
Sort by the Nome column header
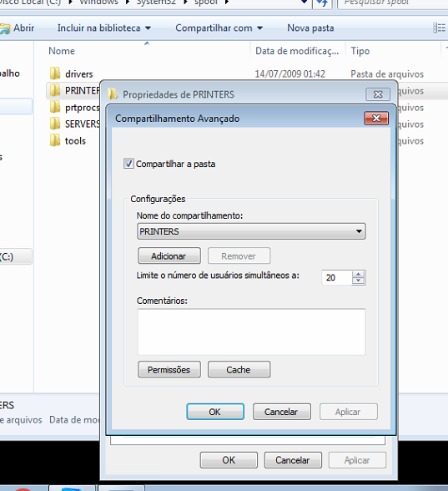click(x=62, y=51)
